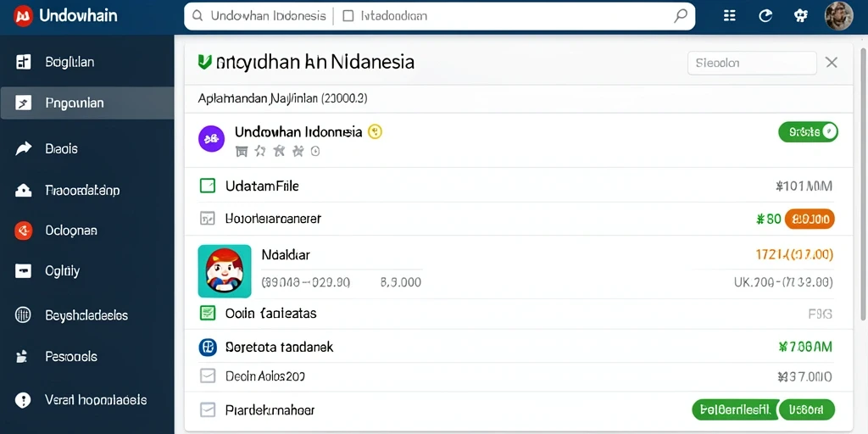Click the Undowhain logo icon
This screenshot has width=868, height=434.
[x=23, y=16]
